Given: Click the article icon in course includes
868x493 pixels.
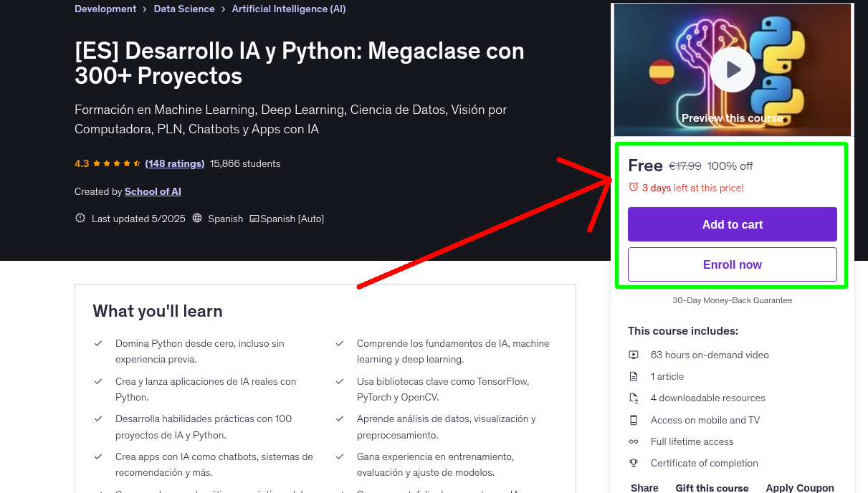Looking at the screenshot, I should point(634,375).
